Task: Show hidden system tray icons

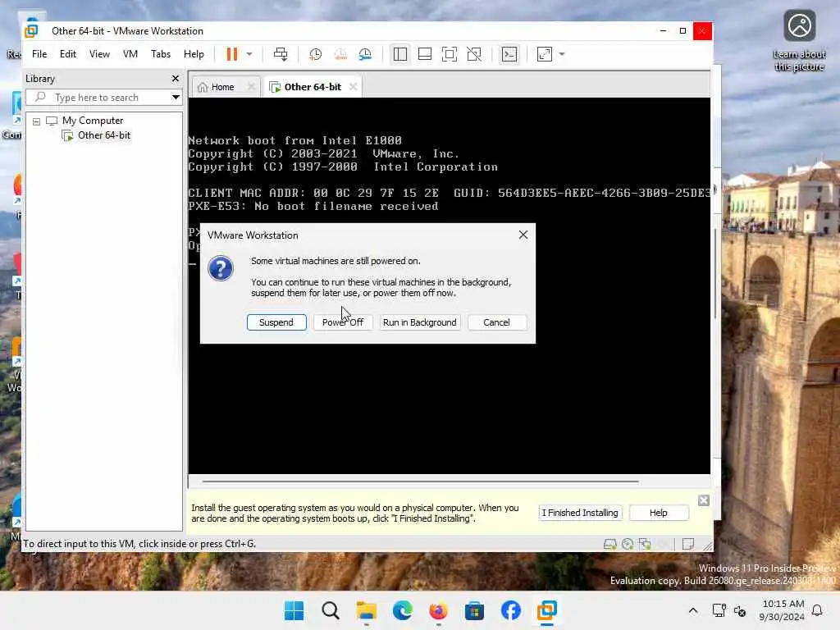Action: point(692,610)
